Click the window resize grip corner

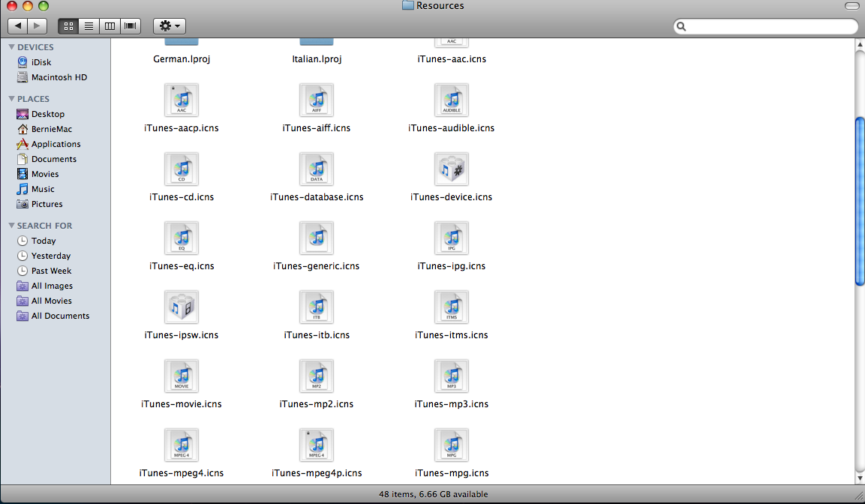(859, 495)
